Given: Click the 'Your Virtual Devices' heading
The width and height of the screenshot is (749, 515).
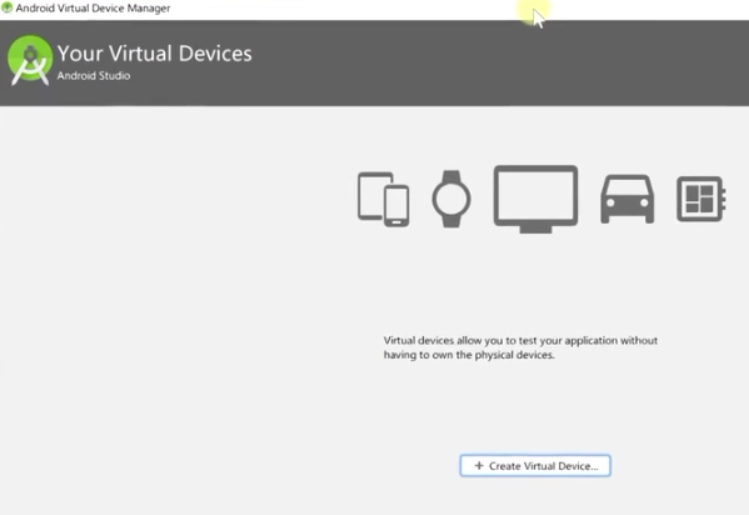Looking at the screenshot, I should click(154, 54).
